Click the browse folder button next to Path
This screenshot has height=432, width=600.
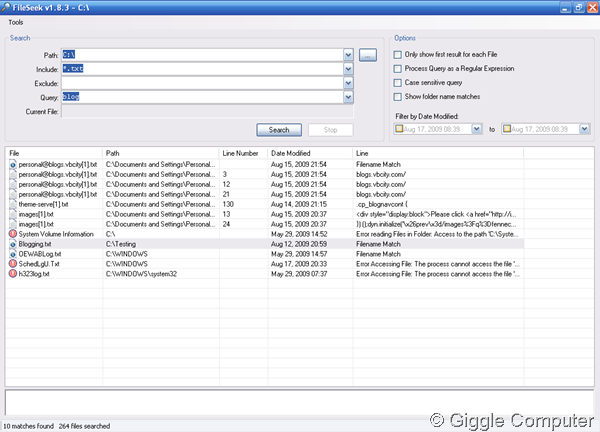(x=368, y=55)
